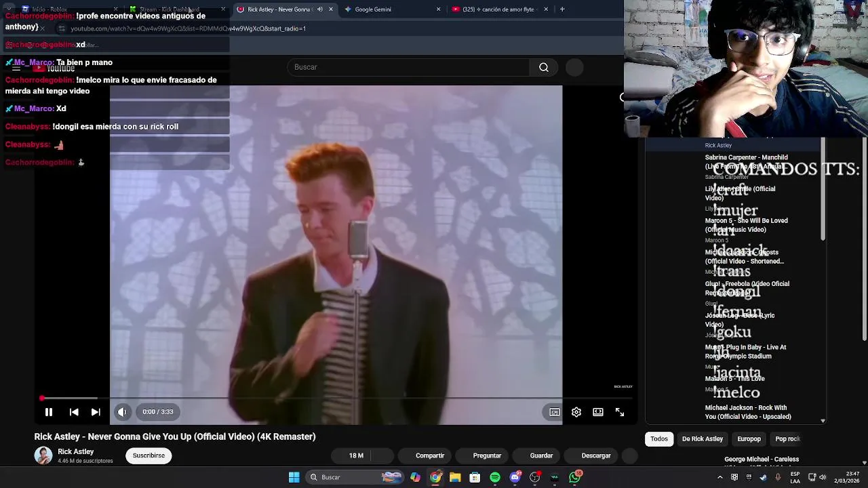Close the Google Gemini tab
The image size is (868, 488).
(x=438, y=9)
